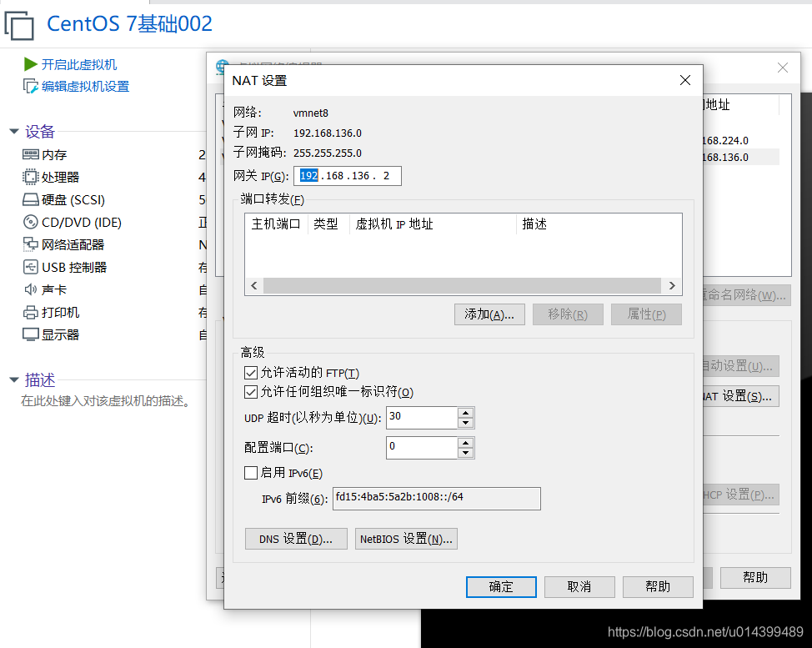Viewport: 812px width, 648px height.
Task: Toggle 允许活动的 FTP checkbox
Action: coord(251,373)
